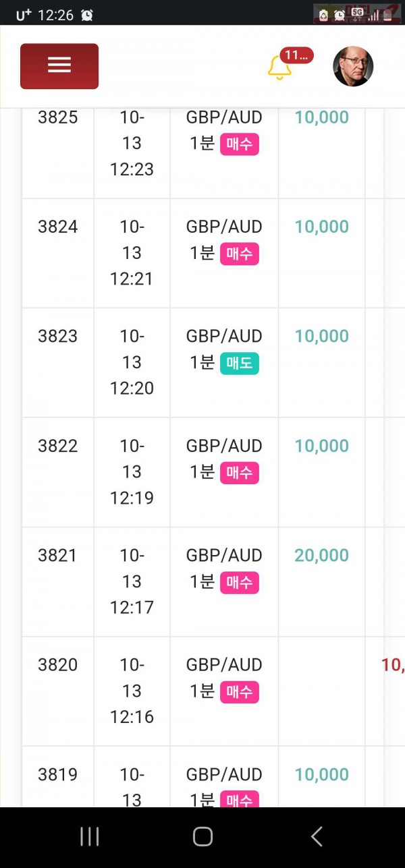Select the GBP/AUD label in row 3822
The width and height of the screenshot is (405, 868).
(224, 446)
